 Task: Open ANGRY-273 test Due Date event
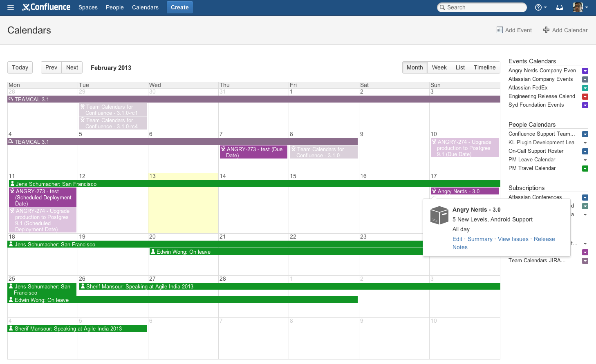pyautogui.click(x=253, y=152)
